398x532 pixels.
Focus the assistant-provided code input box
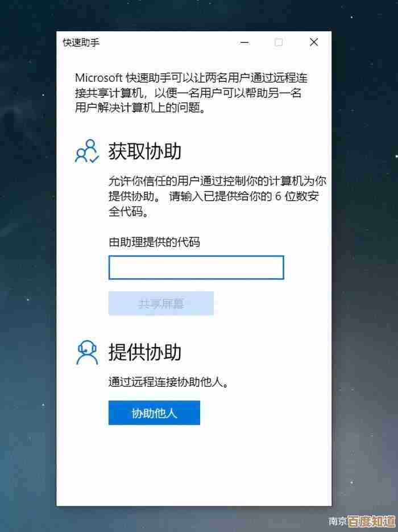pos(196,267)
